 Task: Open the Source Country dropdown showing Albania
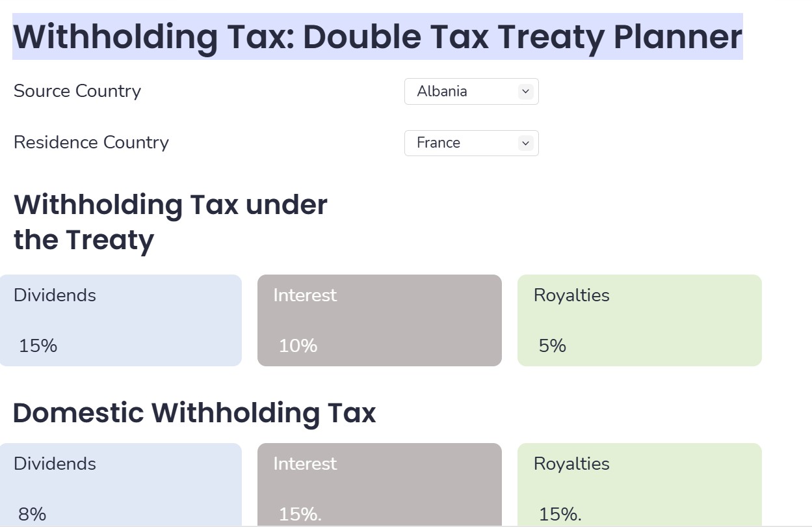(x=471, y=92)
